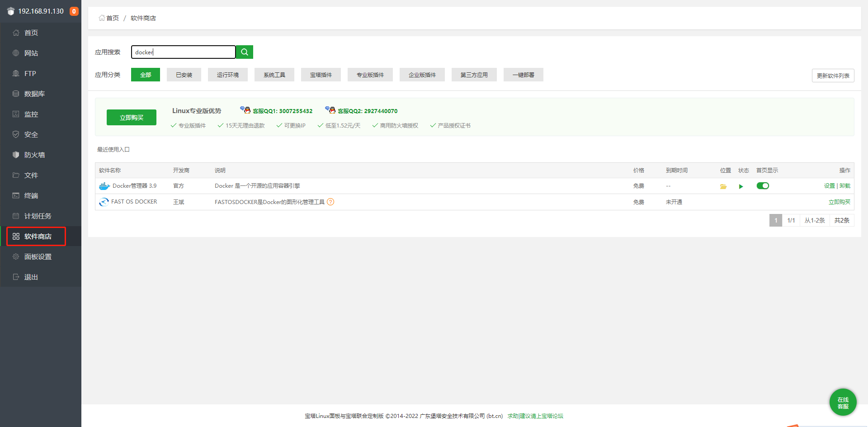Click the 终端 terminal icon in the sidebar
868x427 pixels.
tap(16, 195)
